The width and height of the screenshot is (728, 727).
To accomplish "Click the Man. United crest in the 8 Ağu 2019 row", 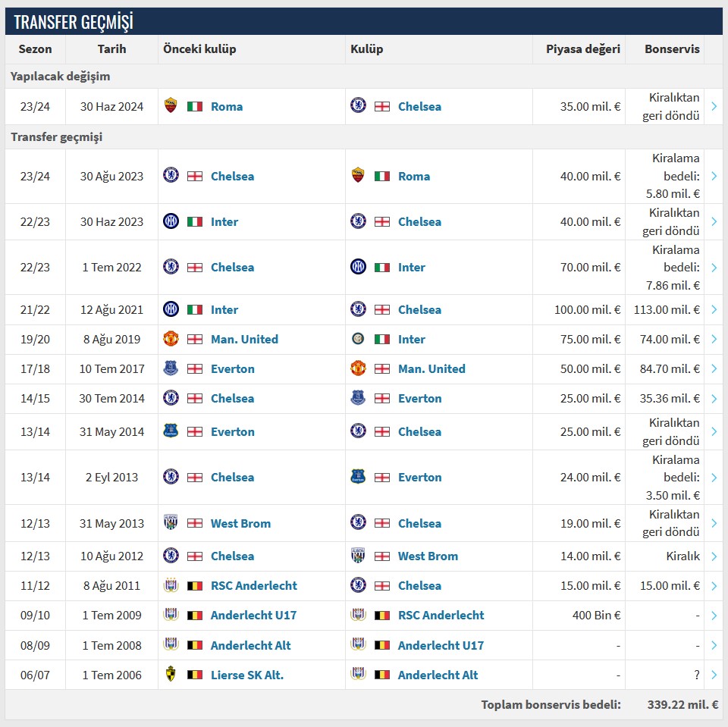I will pyautogui.click(x=171, y=339).
